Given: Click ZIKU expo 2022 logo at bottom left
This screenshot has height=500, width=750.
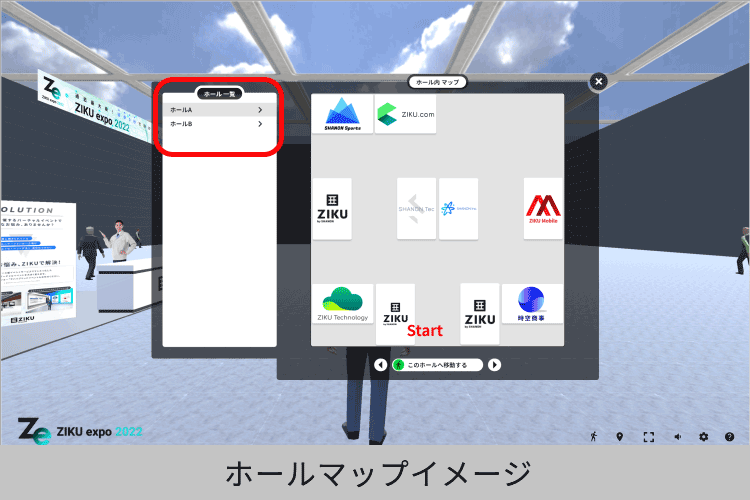Looking at the screenshot, I should 80,431.
